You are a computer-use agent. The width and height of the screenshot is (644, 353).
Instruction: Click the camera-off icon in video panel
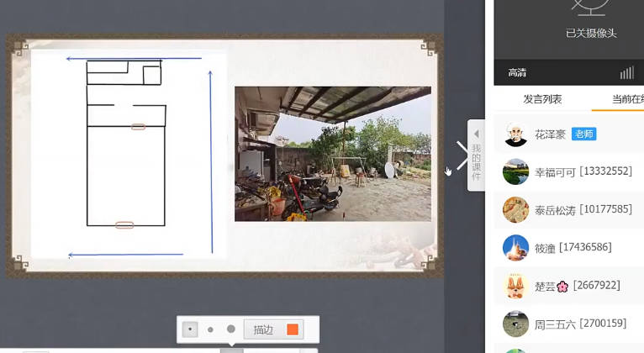591,8
